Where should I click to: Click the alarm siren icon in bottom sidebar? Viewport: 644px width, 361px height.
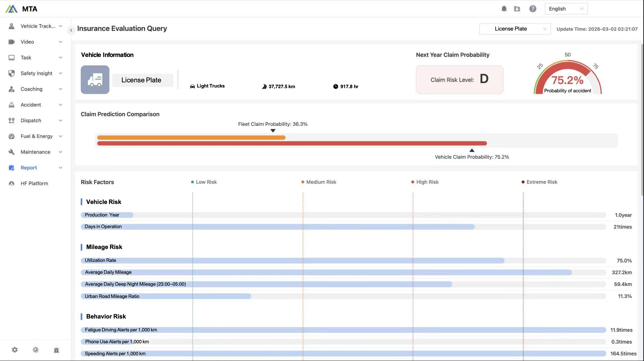pyautogui.click(x=56, y=350)
